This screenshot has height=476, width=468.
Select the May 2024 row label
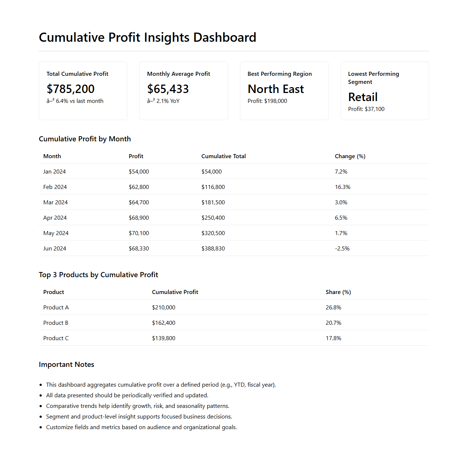56,233
